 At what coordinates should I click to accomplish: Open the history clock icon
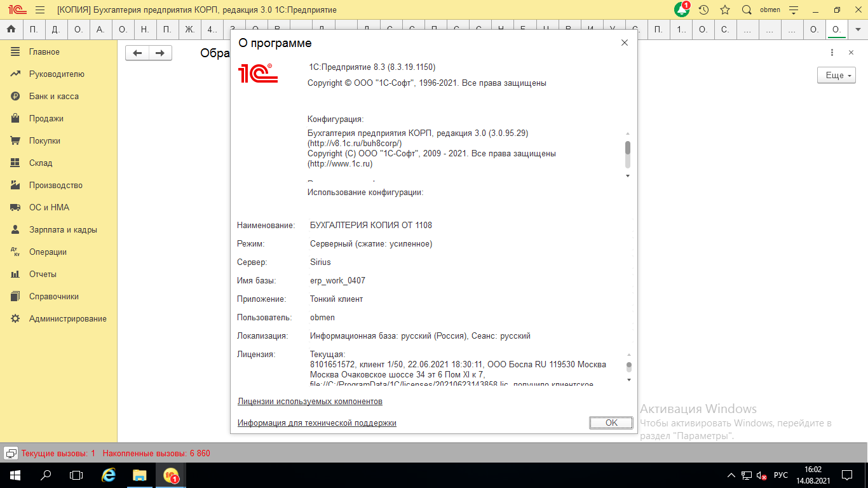[x=703, y=10]
